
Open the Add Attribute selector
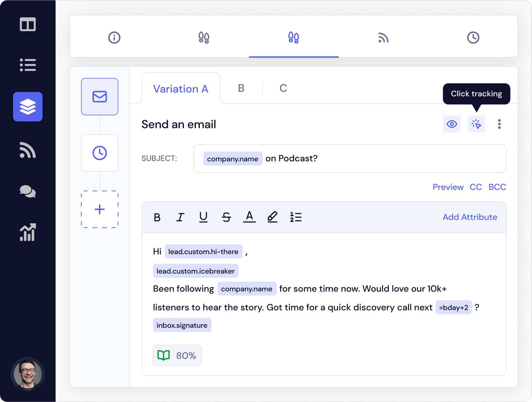tap(470, 217)
